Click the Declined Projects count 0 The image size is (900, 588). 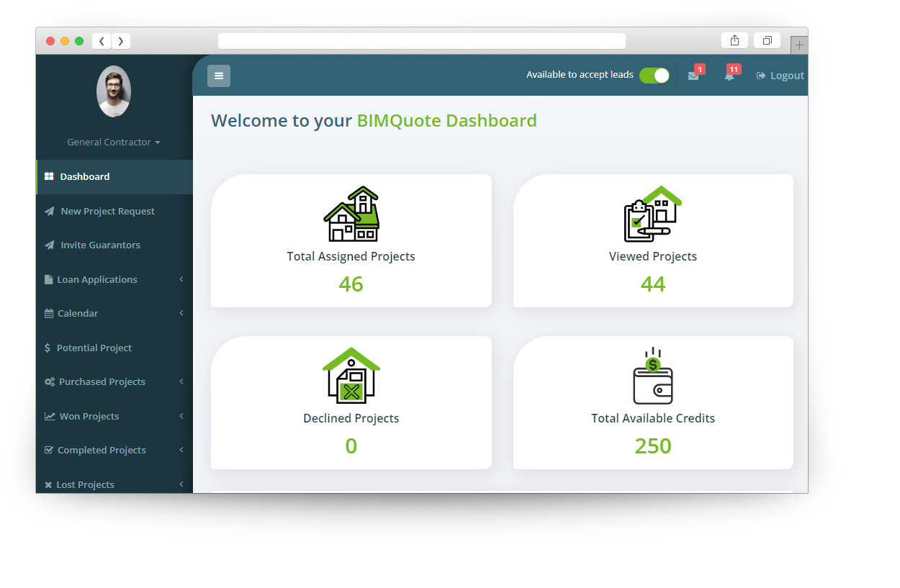(x=351, y=446)
